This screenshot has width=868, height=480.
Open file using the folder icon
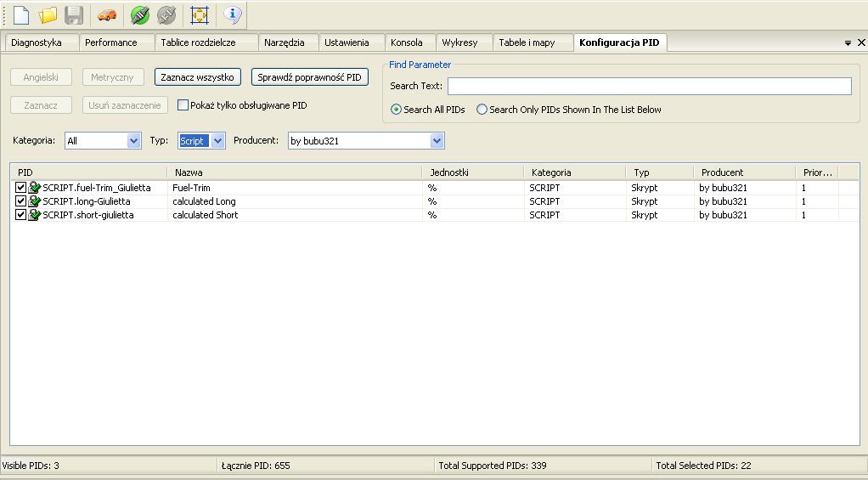(x=48, y=14)
